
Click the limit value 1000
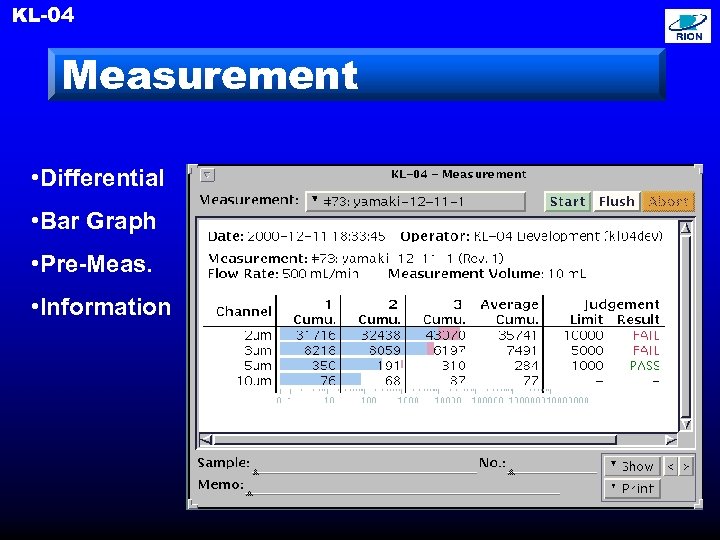click(587, 366)
